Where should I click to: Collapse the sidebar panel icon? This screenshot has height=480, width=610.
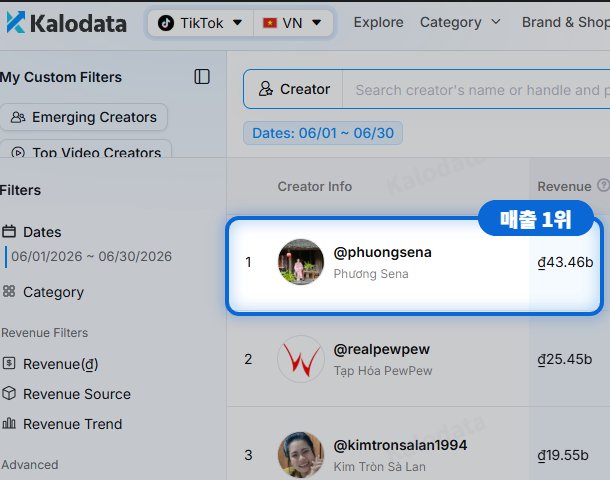pos(202,77)
